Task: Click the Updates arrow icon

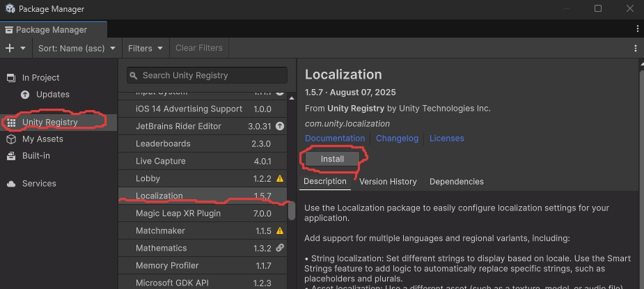Action: coord(25,95)
